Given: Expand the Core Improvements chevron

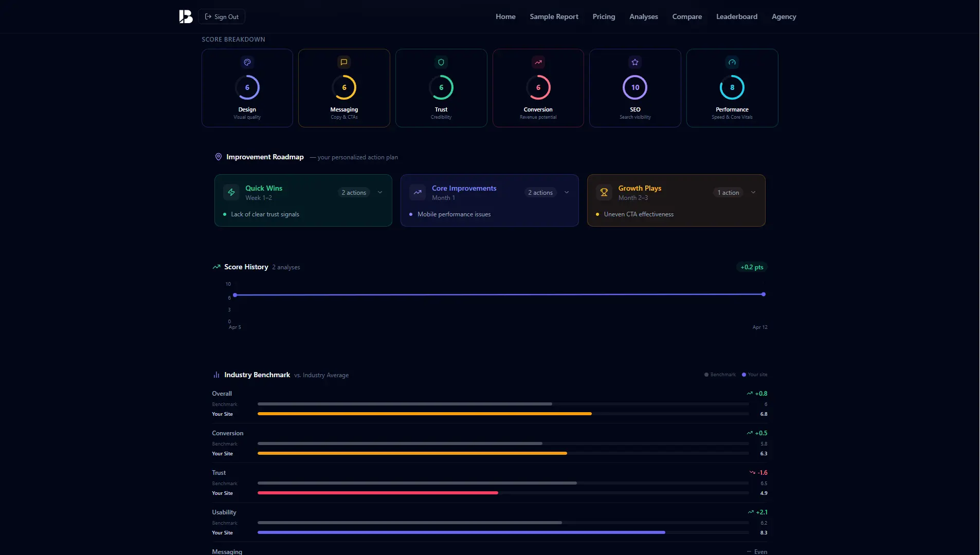Looking at the screenshot, I should coord(567,192).
